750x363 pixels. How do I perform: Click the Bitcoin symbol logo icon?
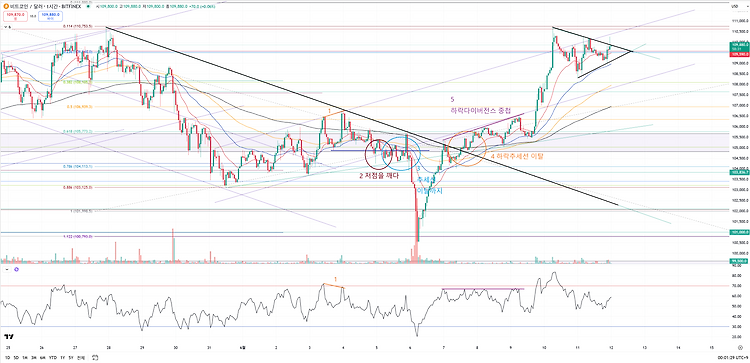(6, 6)
